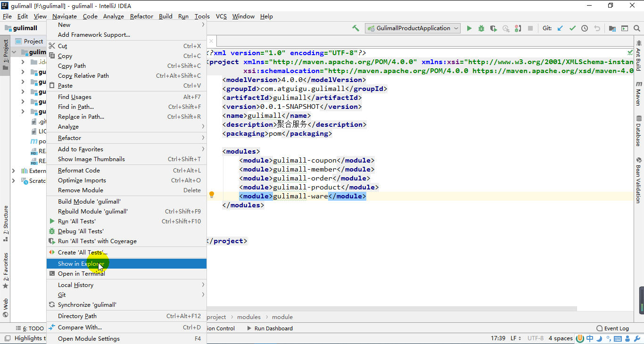Click the version 0.0.1-SNAPSHOT line

pos(292,106)
